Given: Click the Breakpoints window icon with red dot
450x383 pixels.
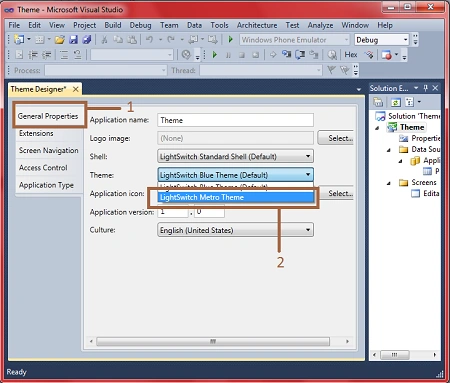Looking at the screenshot, I should coord(387,55).
